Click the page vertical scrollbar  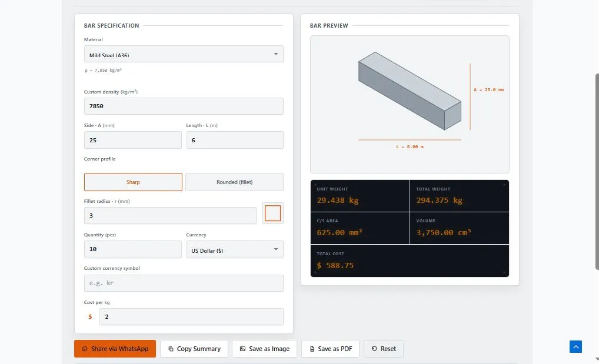click(597, 172)
